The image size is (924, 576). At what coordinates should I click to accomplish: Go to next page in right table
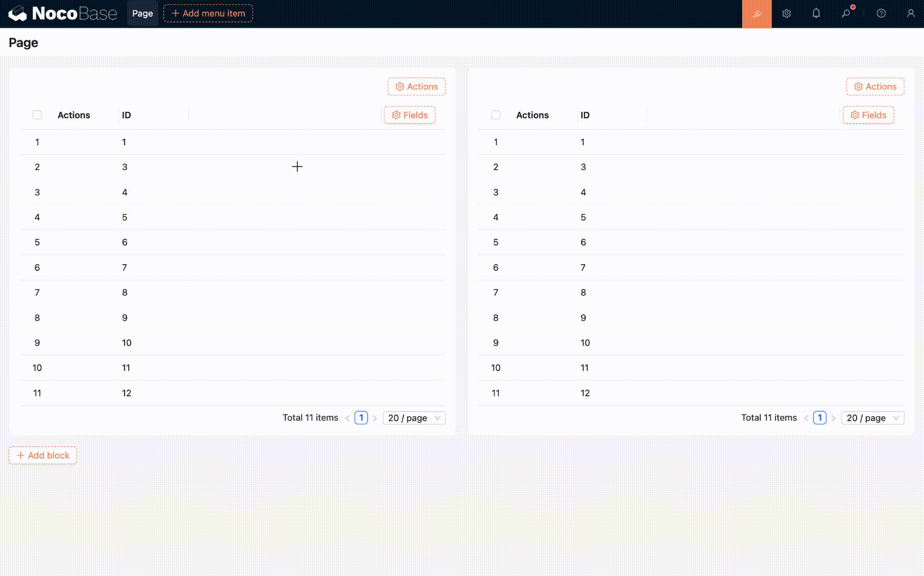click(x=833, y=418)
